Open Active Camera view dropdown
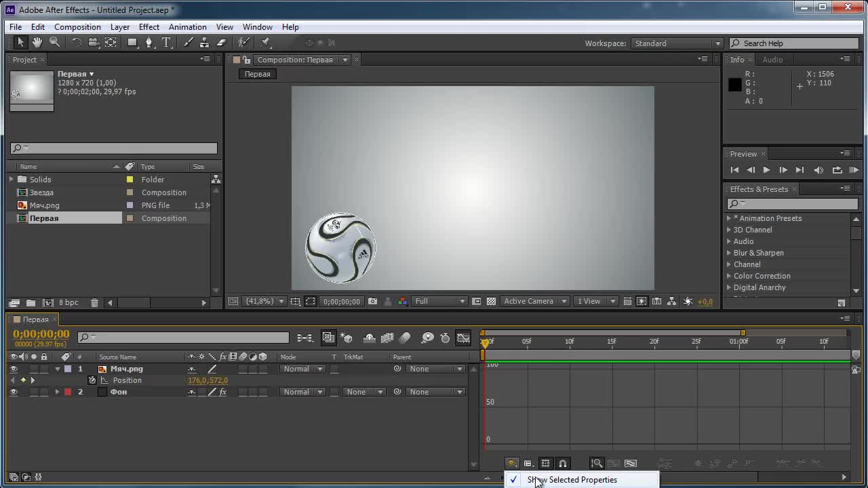This screenshot has width=868, height=488. coord(534,302)
